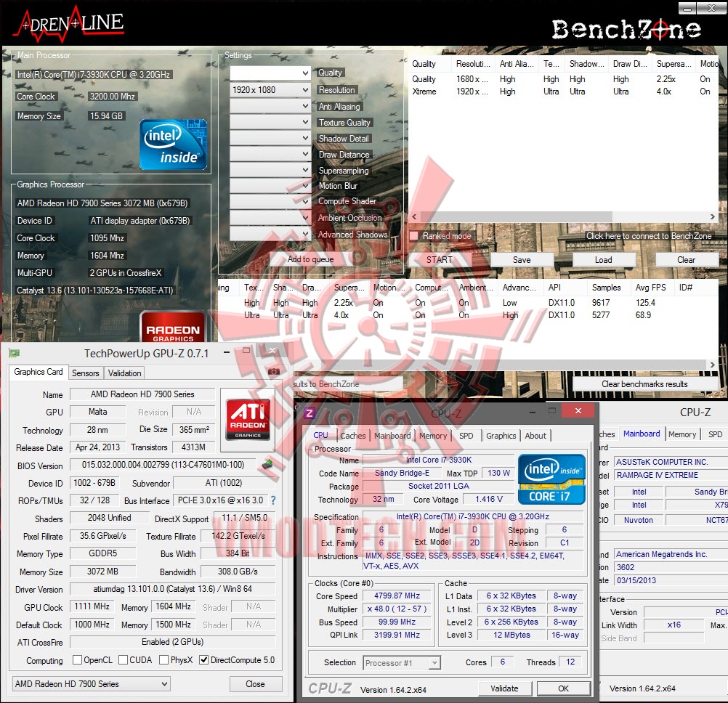728x703 pixels.
Task: Click the BIOS Version field in GPU-Z
Action: click(163, 465)
